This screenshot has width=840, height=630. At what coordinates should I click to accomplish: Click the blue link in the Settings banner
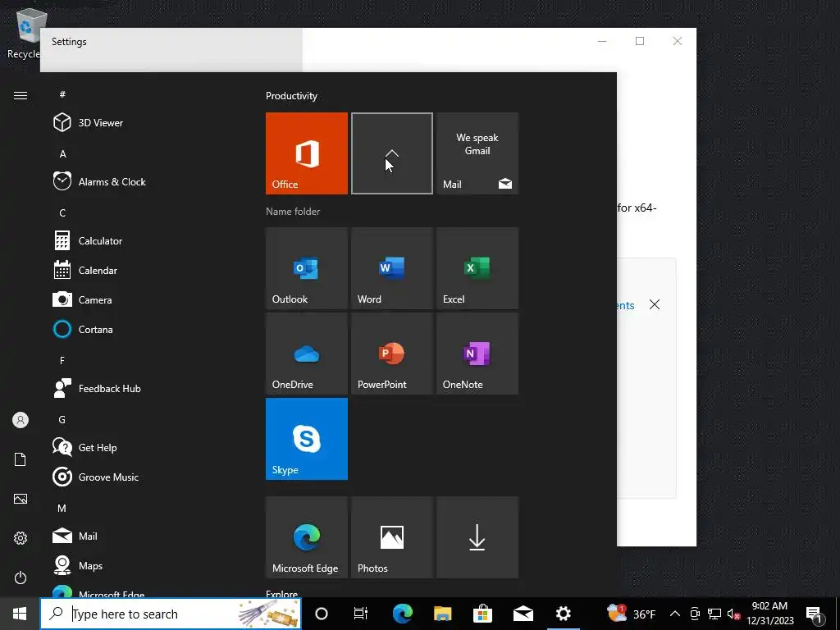626,306
